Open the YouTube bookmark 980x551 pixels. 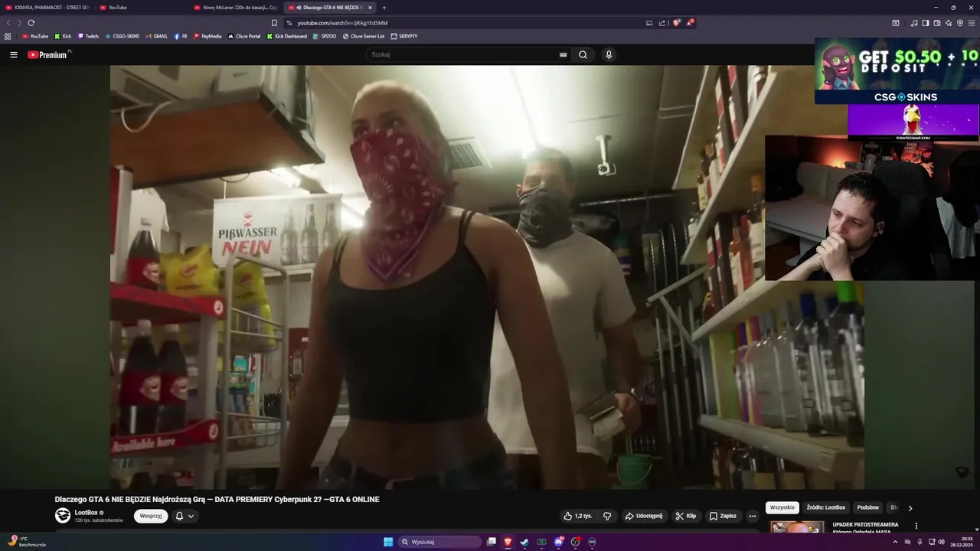coord(35,36)
